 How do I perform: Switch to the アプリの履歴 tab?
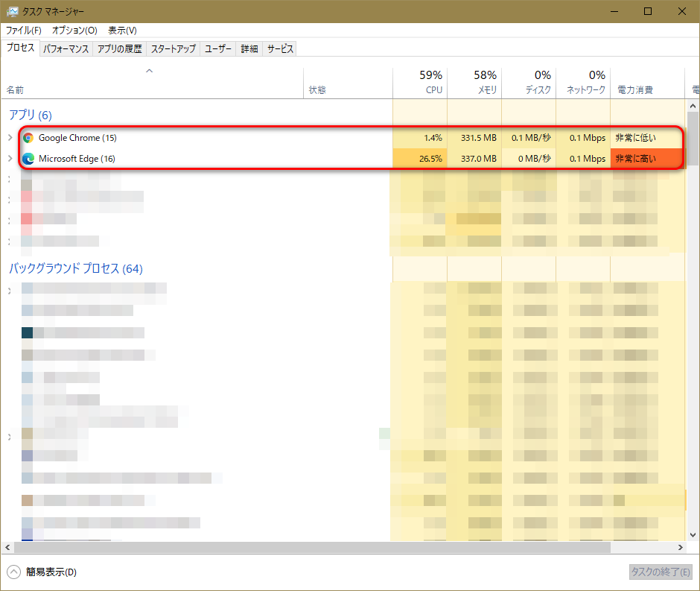click(119, 48)
